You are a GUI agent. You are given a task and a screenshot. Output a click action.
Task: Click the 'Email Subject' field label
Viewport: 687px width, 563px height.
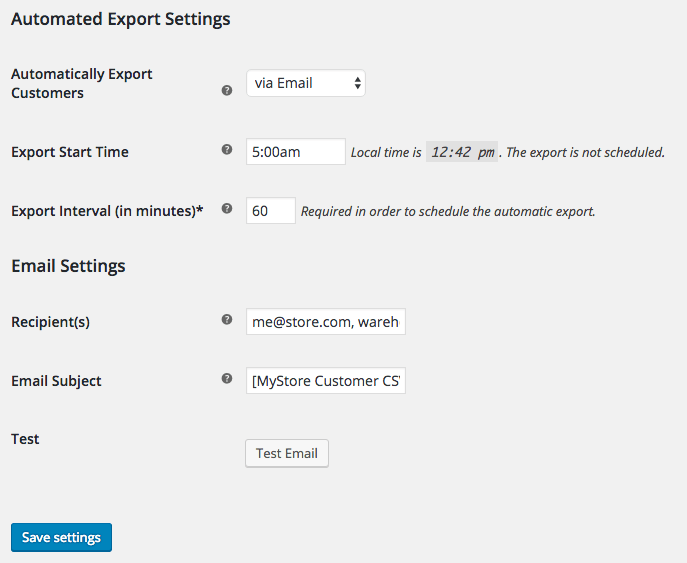click(56, 381)
